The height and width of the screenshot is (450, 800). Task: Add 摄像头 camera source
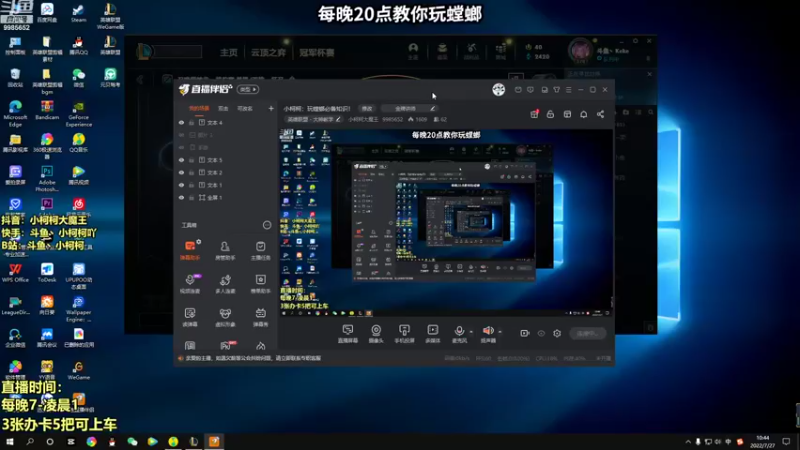[x=376, y=334]
